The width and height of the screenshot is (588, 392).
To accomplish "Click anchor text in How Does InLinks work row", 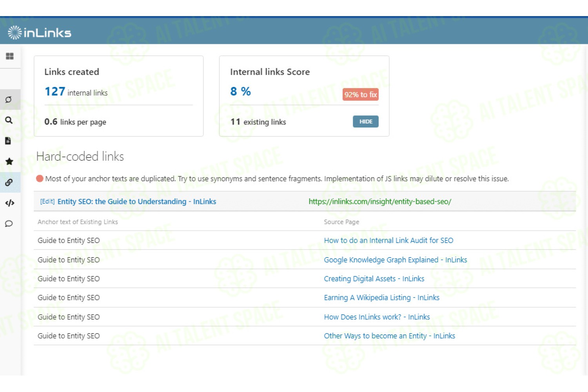I will click(69, 317).
